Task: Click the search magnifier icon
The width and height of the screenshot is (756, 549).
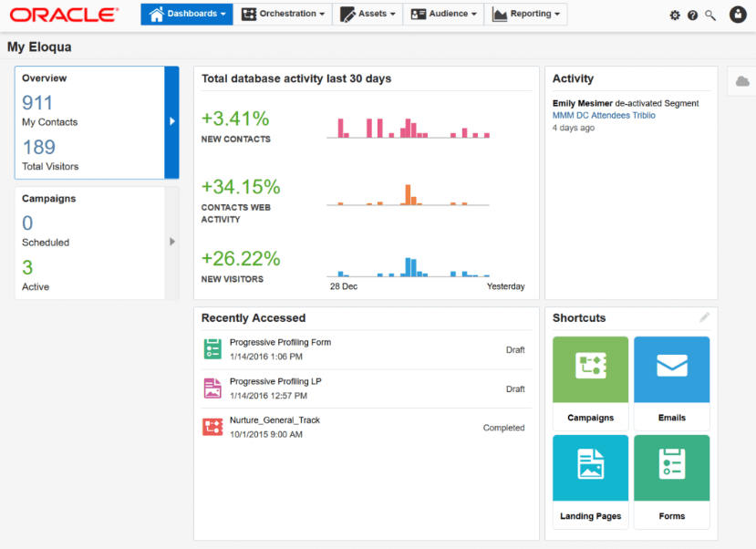Action: click(710, 16)
